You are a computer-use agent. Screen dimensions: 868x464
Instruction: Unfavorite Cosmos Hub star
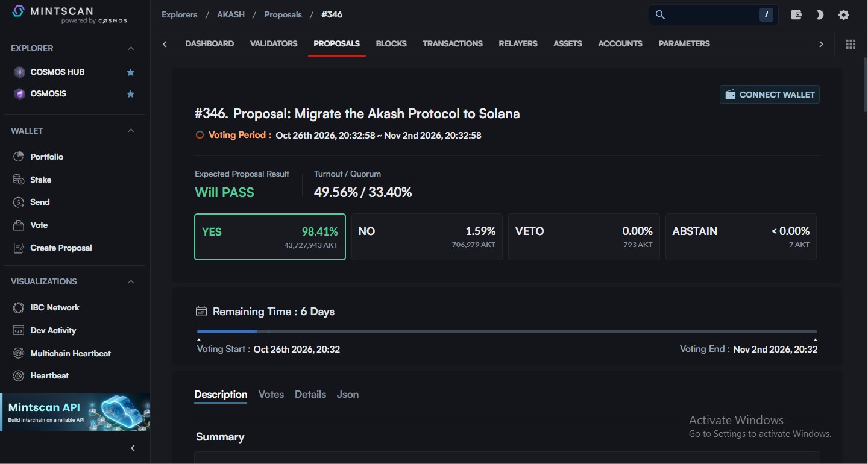[130, 72]
